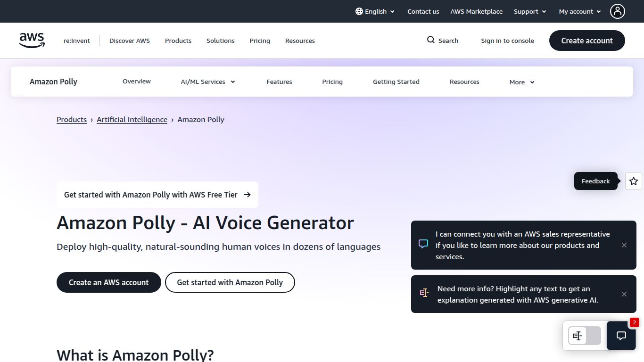Image resolution: width=644 pixels, height=362 pixels.
Task: Toggle the text highlight assistant switch
Action: (584, 336)
